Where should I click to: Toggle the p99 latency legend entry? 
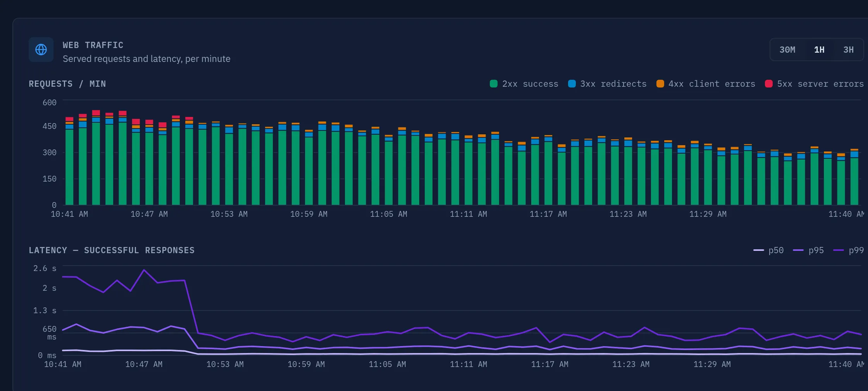tap(848, 250)
